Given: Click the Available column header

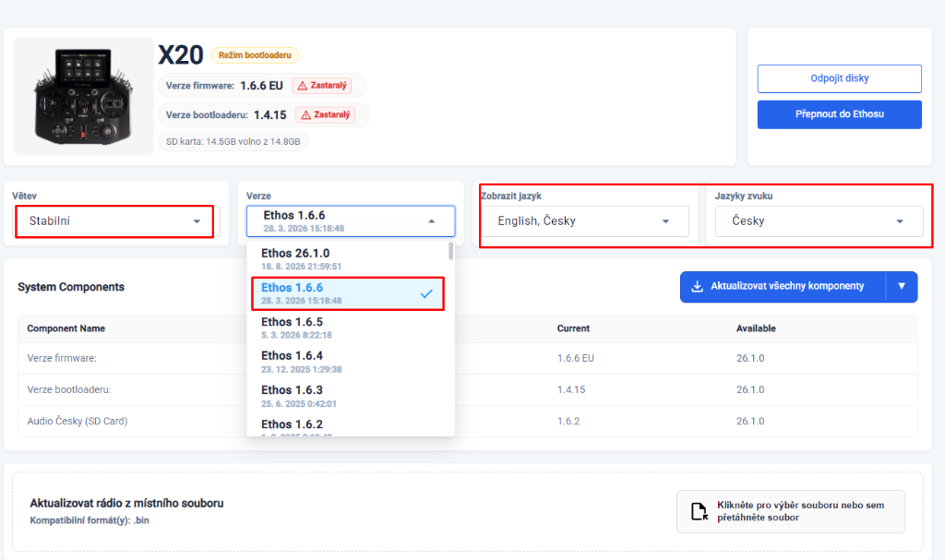Looking at the screenshot, I should tap(756, 328).
